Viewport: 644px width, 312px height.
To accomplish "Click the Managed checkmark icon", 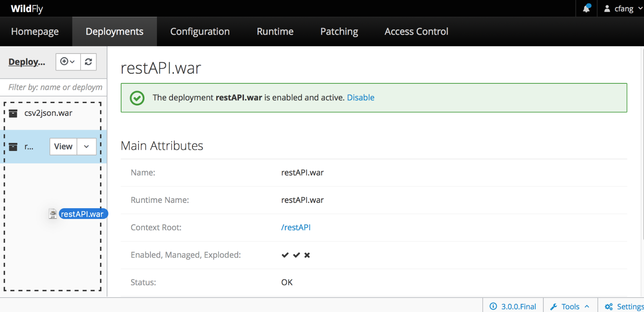I will click(296, 255).
